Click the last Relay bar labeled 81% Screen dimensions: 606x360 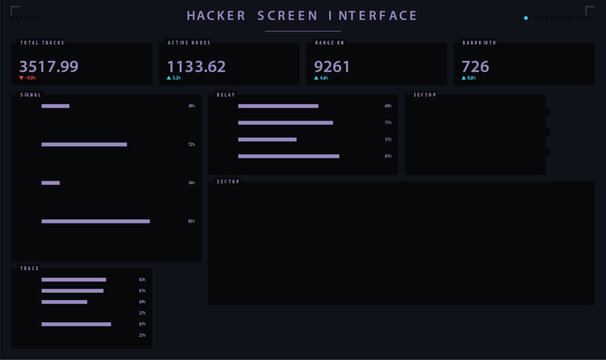click(x=289, y=156)
